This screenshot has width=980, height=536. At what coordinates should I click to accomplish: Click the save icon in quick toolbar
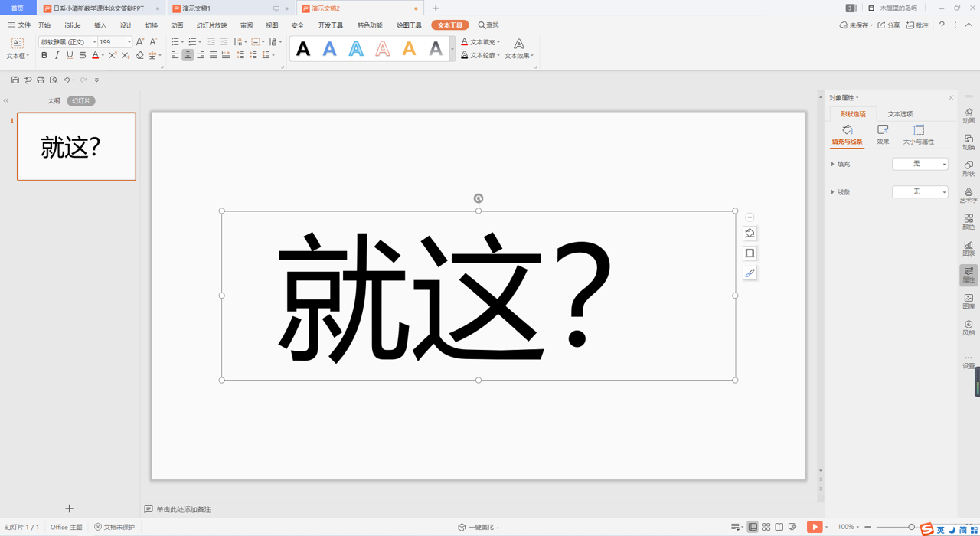[15, 80]
